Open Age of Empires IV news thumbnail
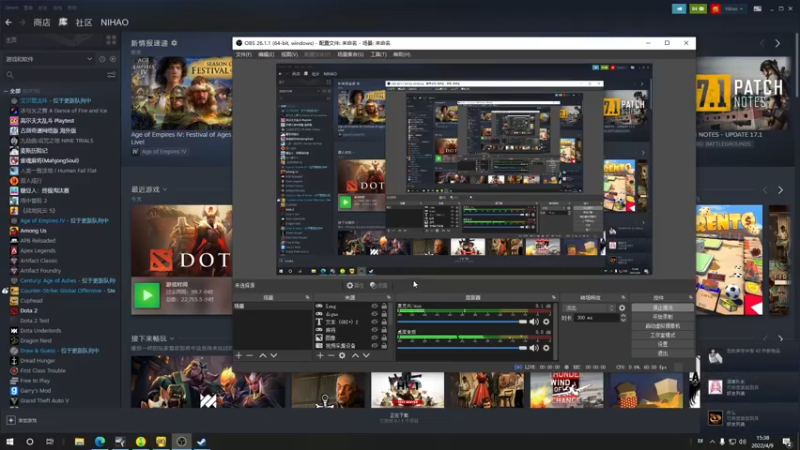The image size is (800, 450). (x=181, y=93)
